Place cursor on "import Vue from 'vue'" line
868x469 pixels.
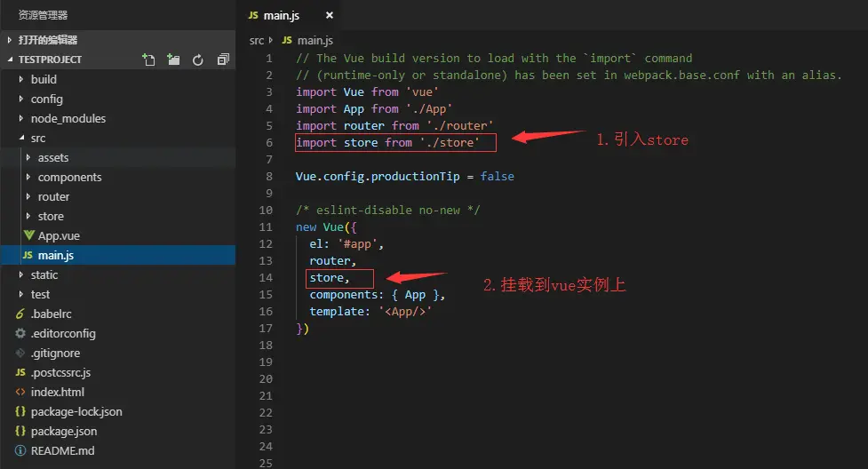tap(367, 91)
